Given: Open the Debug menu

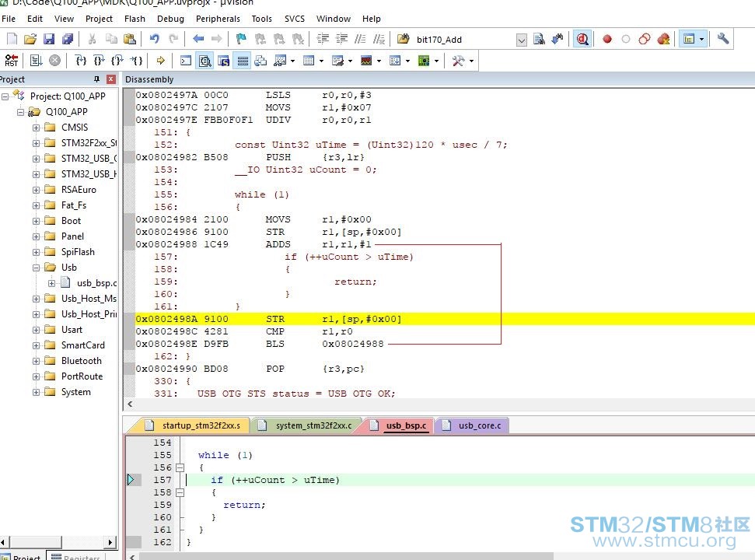Looking at the screenshot, I should coord(170,19).
